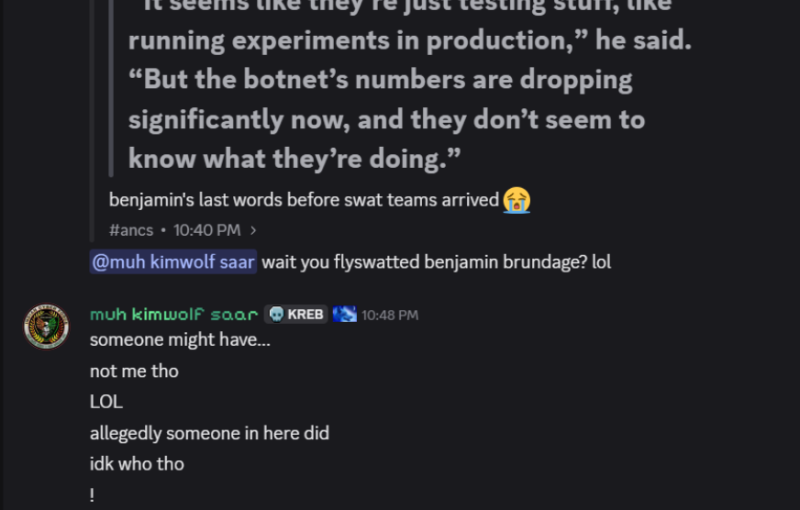Click the 10:40 PM forwarded timestamp

207,230
